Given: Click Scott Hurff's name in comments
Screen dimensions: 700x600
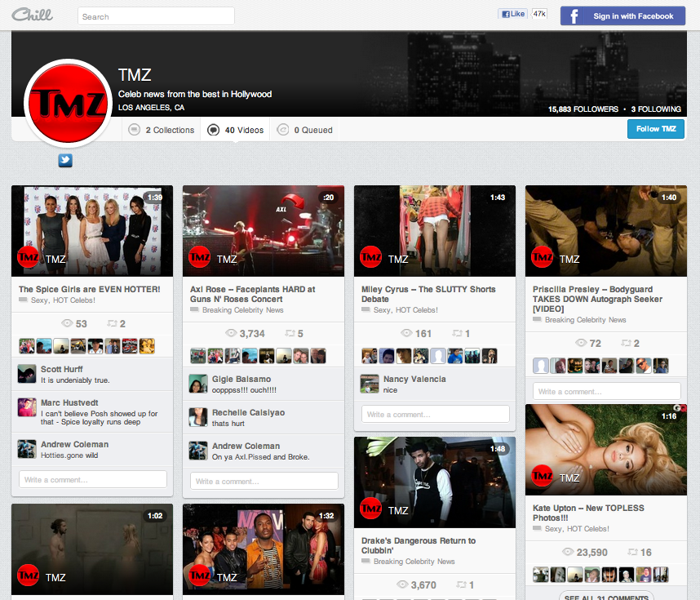Looking at the screenshot, I should click(x=62, y=369).
